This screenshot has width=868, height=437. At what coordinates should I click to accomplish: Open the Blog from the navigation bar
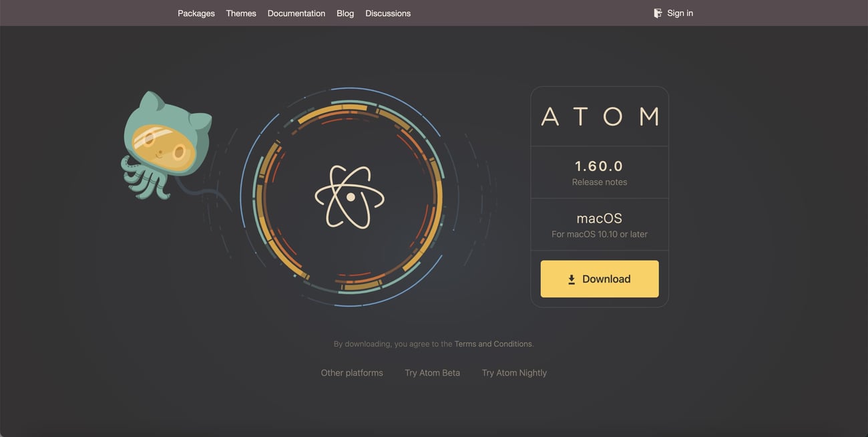coord(345,12)
